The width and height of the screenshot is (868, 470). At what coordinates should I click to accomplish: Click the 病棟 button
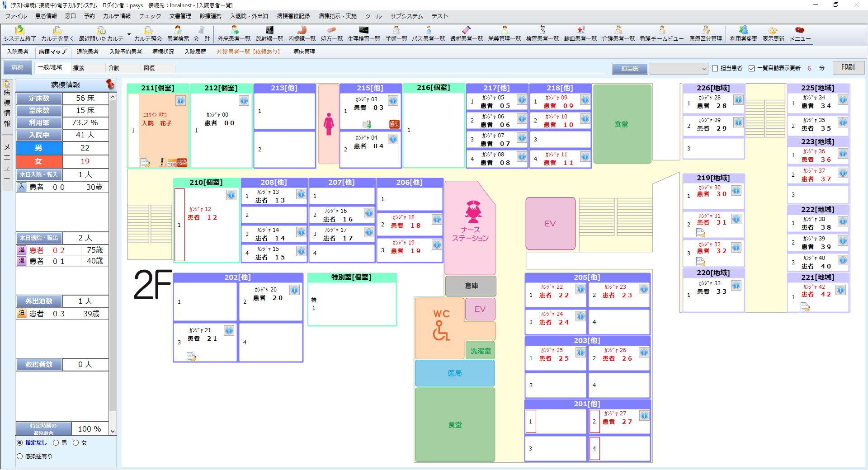pos(17,68)
